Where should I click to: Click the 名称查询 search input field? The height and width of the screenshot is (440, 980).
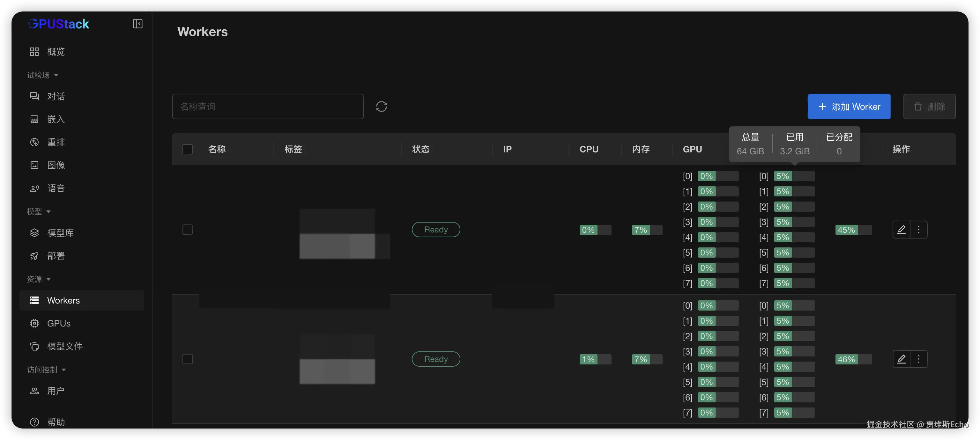pos(267,106)
